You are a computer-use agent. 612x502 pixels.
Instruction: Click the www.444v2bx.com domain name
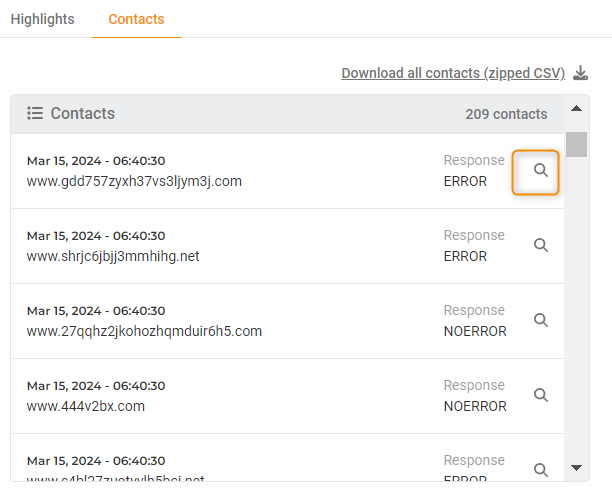pos(86,406)
